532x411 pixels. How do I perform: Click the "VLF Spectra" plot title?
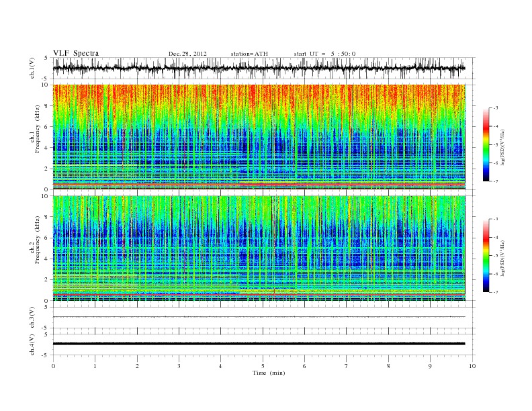click(76, 53)
